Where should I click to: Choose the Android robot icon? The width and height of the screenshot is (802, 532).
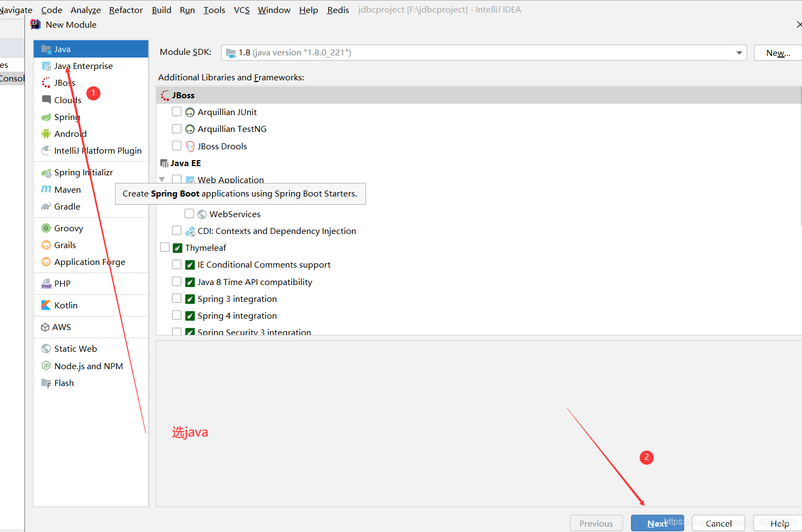tap(46, 134)
